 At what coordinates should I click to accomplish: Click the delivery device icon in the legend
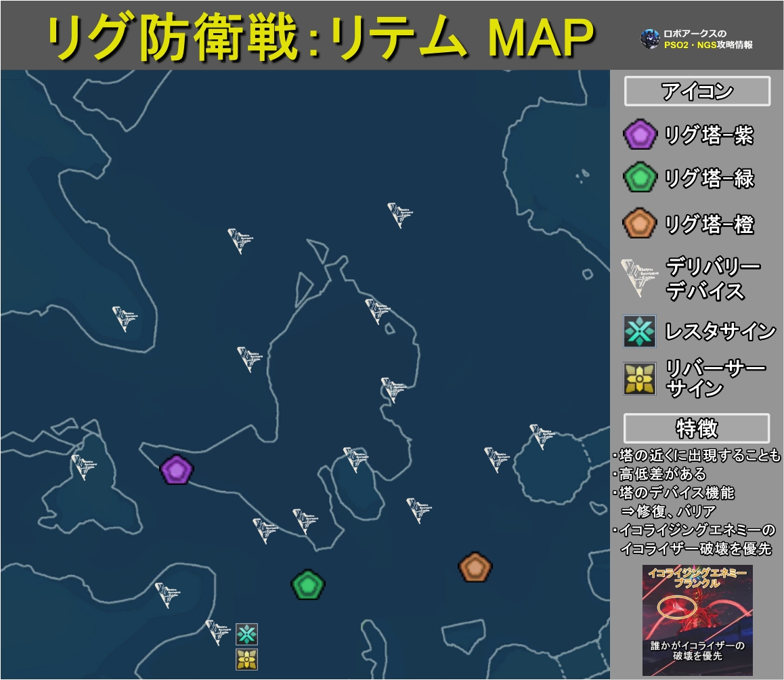coord(638,277)
